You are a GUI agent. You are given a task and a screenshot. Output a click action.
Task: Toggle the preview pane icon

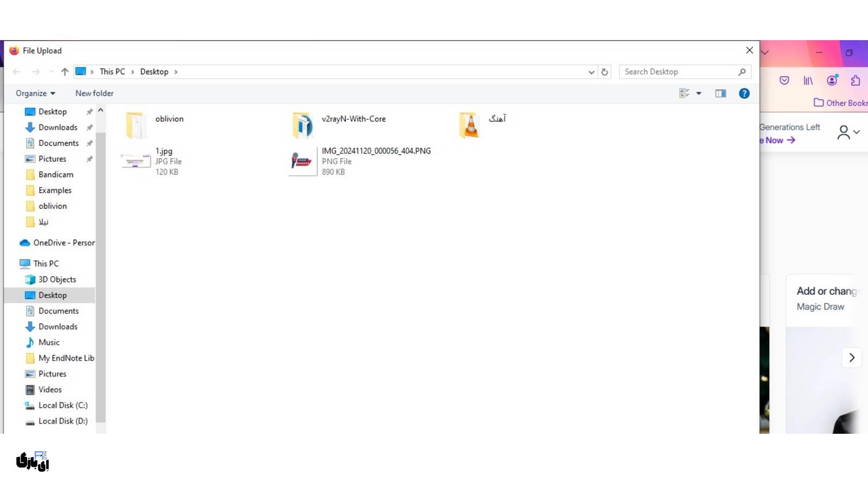pos(720,93)
